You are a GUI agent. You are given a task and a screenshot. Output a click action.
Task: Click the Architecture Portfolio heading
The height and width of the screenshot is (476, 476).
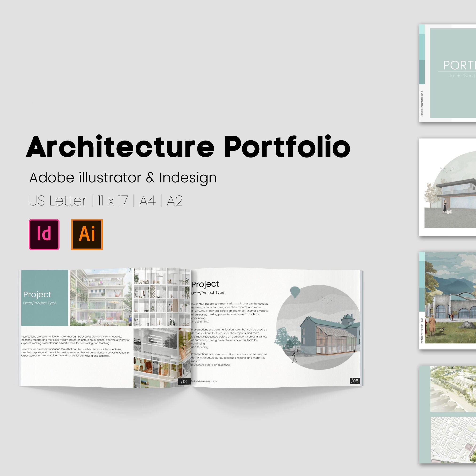[188, 147]
